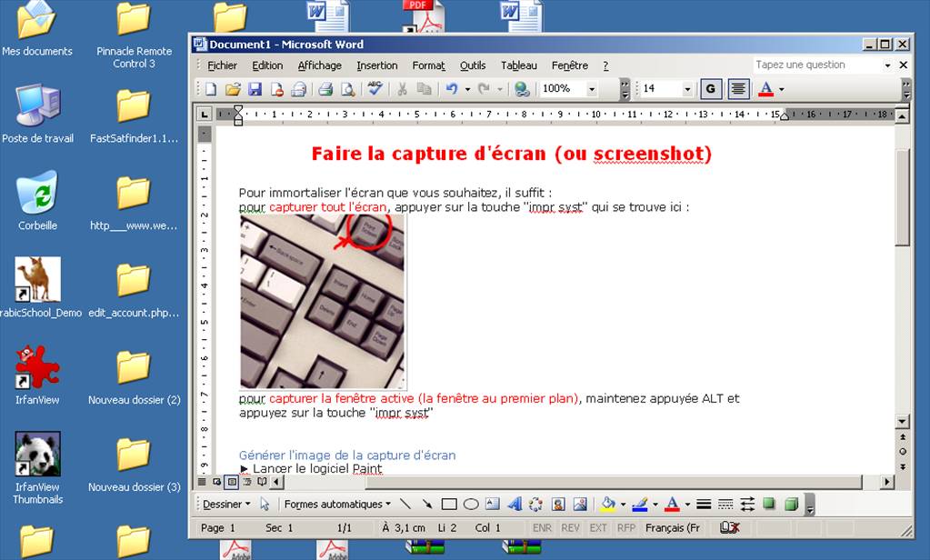Select the Line drawing tool
This screenshot has height=560, width=930.
pyautogui.click(x=405, y=505)
